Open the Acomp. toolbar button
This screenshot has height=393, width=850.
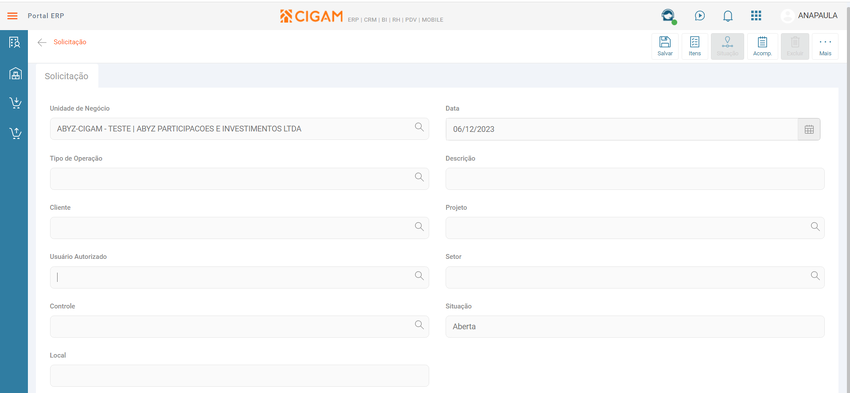tap(763, 47)
